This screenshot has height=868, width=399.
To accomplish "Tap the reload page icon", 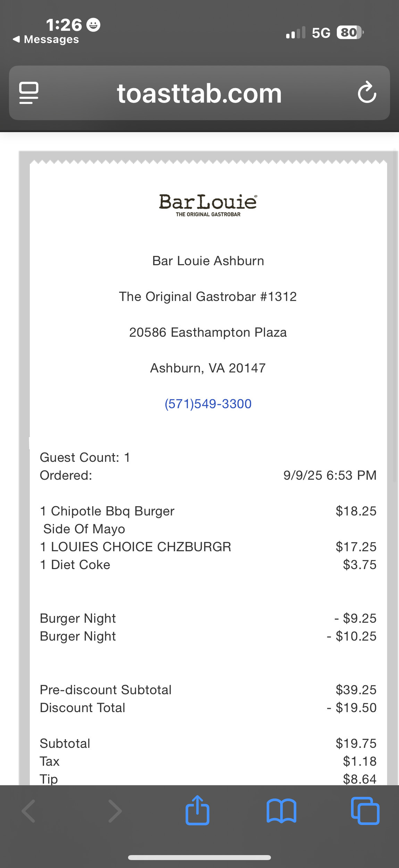I will (367, 93).
